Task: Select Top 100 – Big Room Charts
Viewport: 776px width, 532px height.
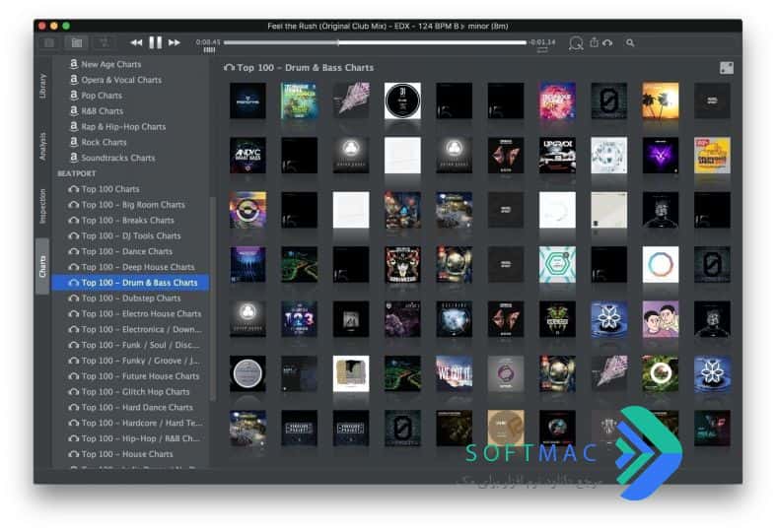Action: [126, 205]
